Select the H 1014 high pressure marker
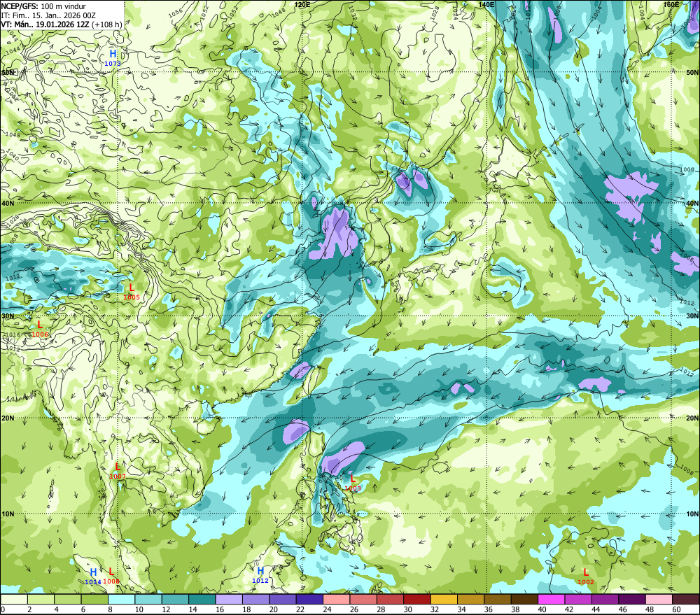This screenshot has width=700, height=615. tap(93, 577)
